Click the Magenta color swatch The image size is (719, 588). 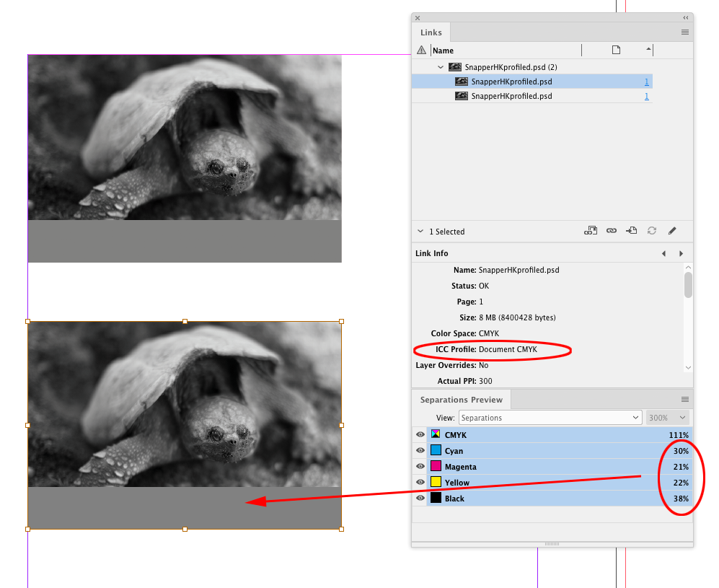coord(436,465)
